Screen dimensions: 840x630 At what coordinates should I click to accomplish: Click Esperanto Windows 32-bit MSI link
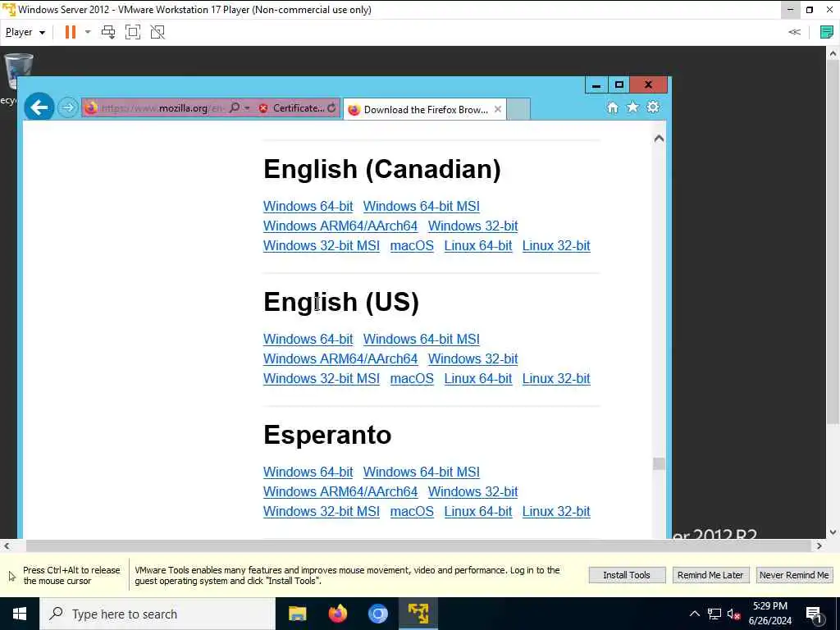pyautogui.click(x=322, y=512)
